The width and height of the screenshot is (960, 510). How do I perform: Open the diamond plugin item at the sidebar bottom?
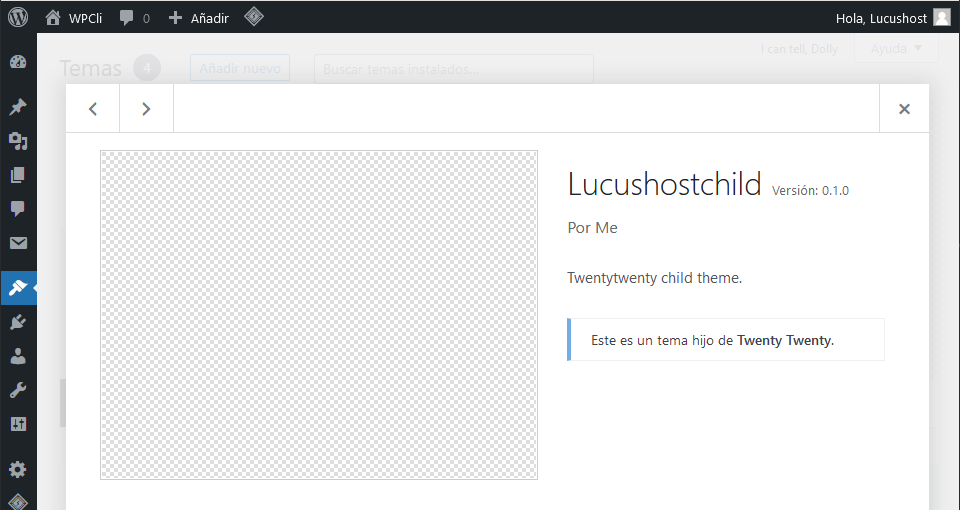coord(18,501)
